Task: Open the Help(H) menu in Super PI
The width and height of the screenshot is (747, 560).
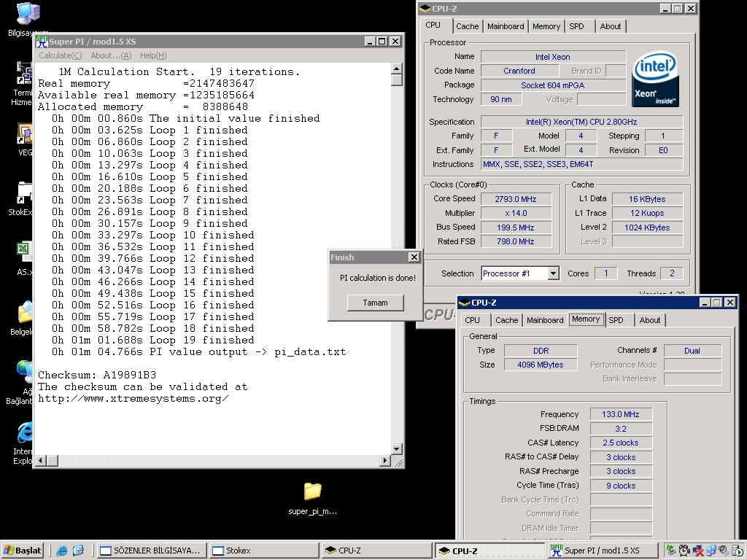Action: [153, 55]
